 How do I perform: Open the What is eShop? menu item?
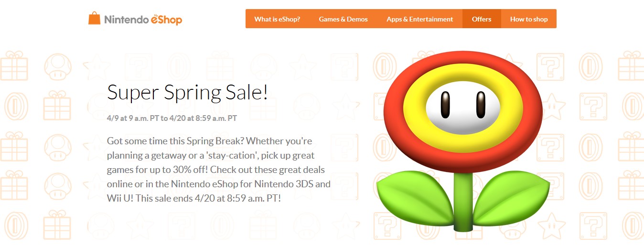(277, 19)
